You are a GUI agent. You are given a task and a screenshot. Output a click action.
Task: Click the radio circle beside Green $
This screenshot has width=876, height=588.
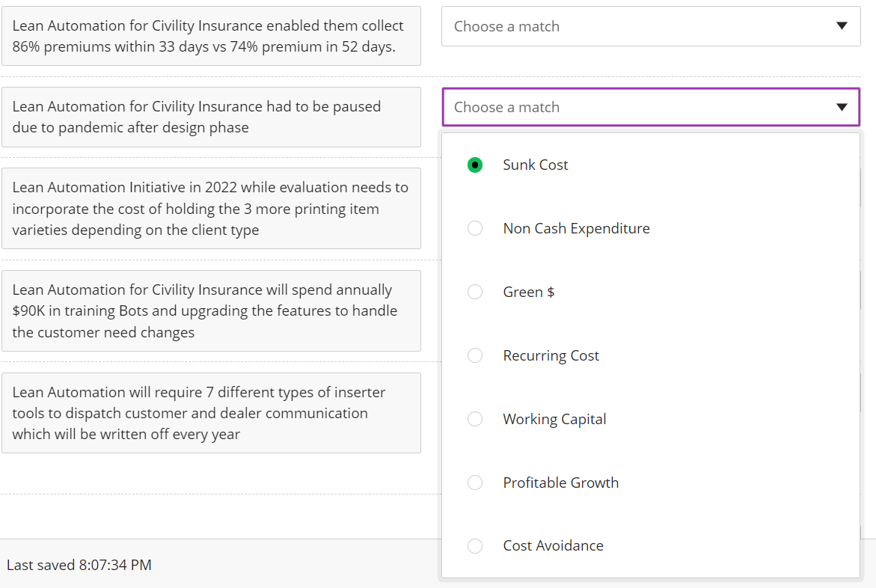pyautogui.click(x=475, y=292)
